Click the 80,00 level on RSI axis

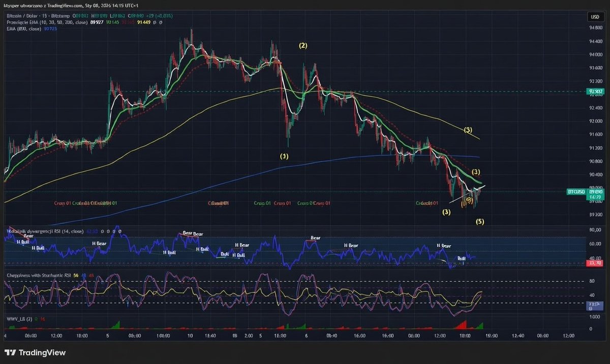[x=595, y=229]
